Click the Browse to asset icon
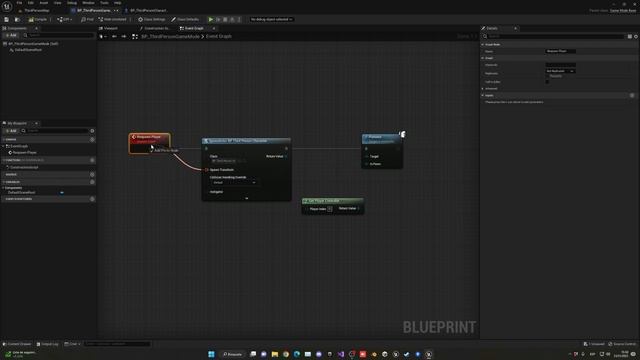 pyautogui.click(x=17, y=19)
